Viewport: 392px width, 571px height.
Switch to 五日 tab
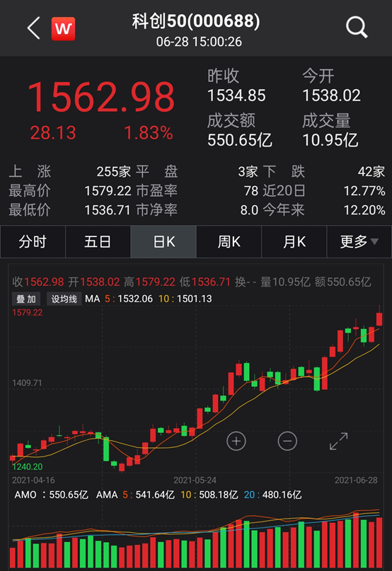98,241
